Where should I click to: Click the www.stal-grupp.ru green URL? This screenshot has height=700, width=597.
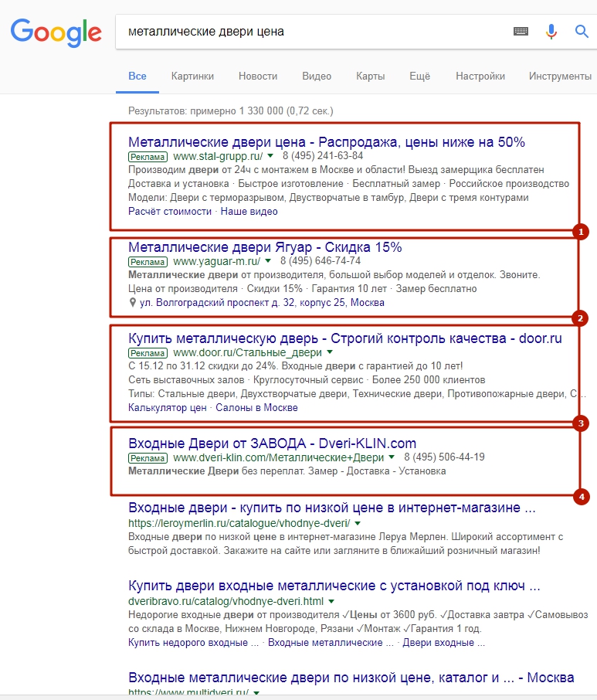click(x=218, y=156)
